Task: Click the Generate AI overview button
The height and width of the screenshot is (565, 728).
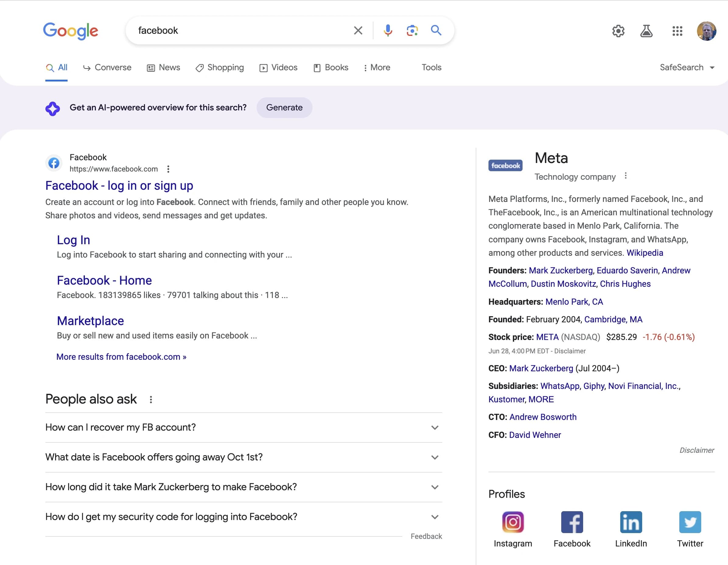Action: pyautogui.click(x=284, y=108)
